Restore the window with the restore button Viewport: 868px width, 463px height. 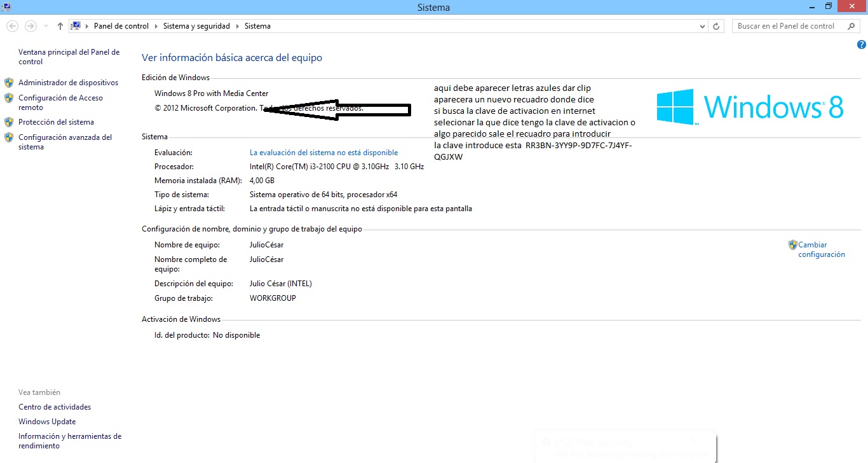pyautogui.click(x=829, y=6)
